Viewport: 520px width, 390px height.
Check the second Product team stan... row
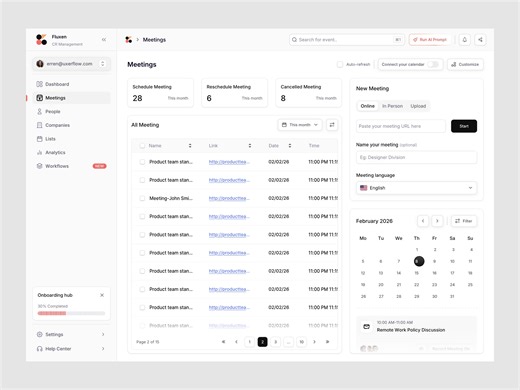[x=142, y=180]
